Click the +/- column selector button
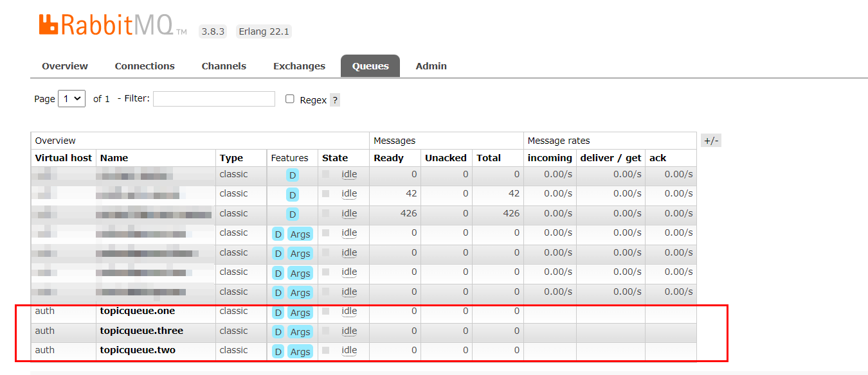 tap(711, 141)
